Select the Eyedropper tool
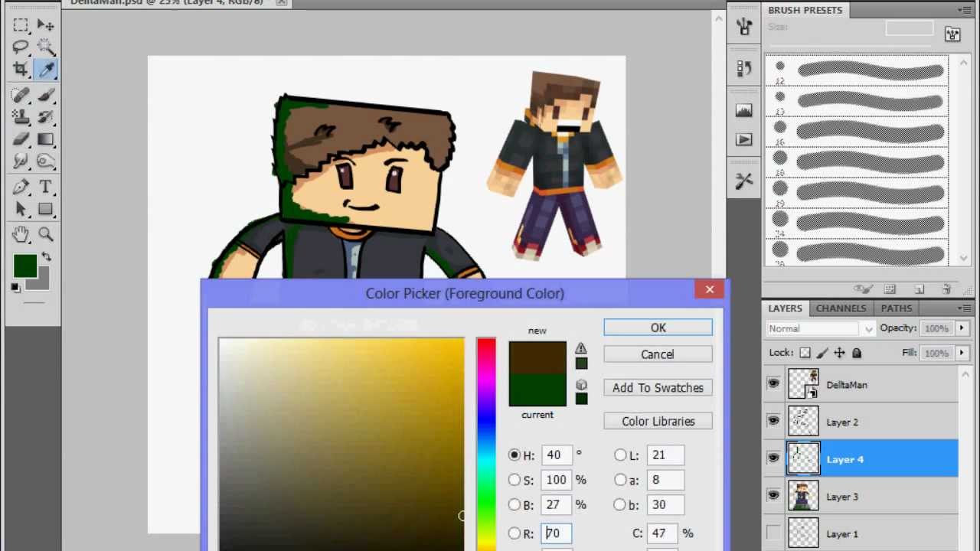The height and width of the screenshot is (551, 980). (45, 70)
